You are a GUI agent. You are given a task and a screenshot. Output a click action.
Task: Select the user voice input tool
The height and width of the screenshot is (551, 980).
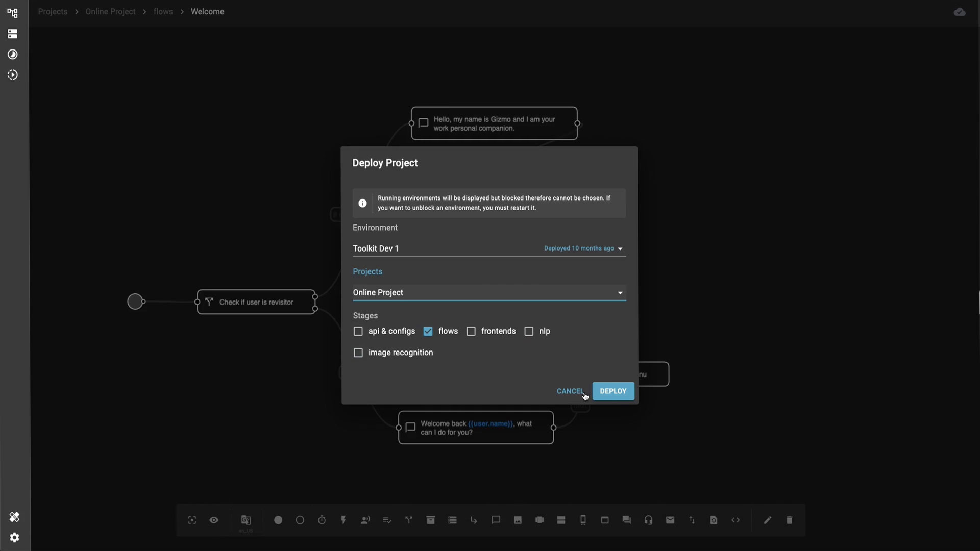[x=365, y=520]
